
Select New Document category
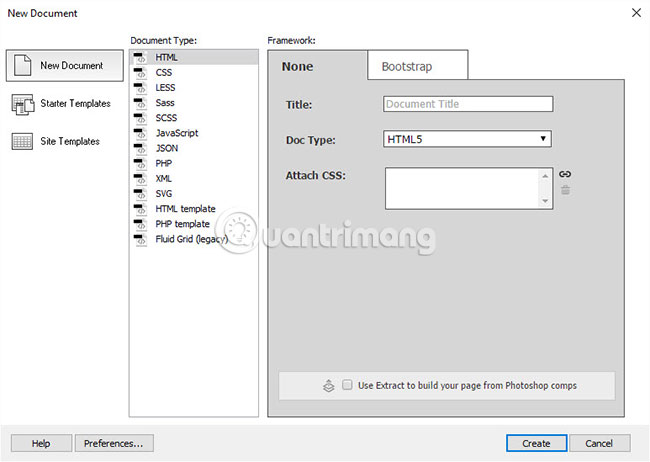tap(65, 66)
